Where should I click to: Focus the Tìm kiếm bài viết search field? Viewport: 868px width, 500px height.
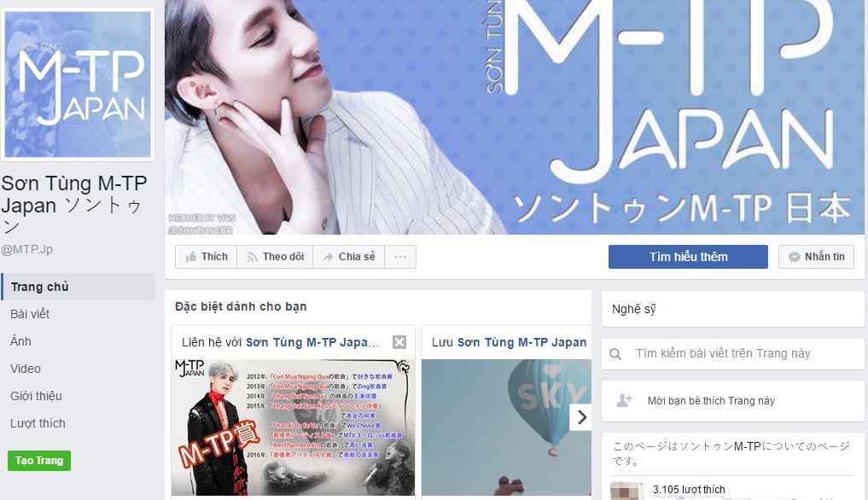[x=733, y=354]
